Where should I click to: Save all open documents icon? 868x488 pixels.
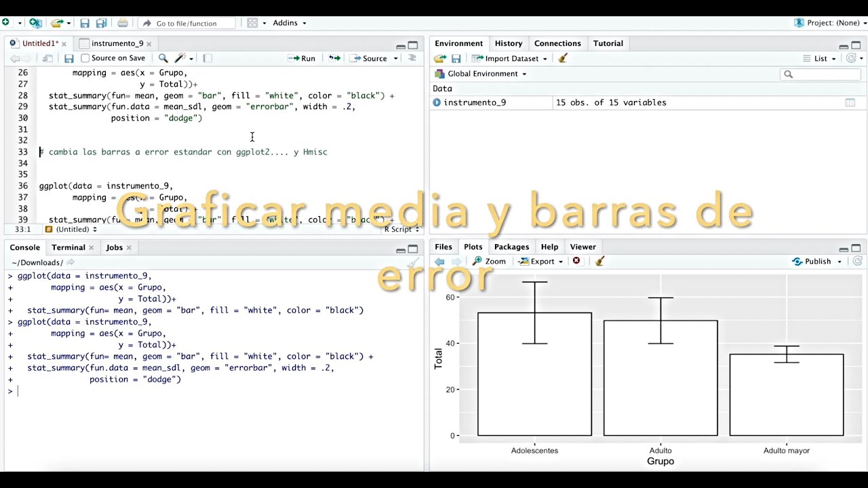(101, 23)
